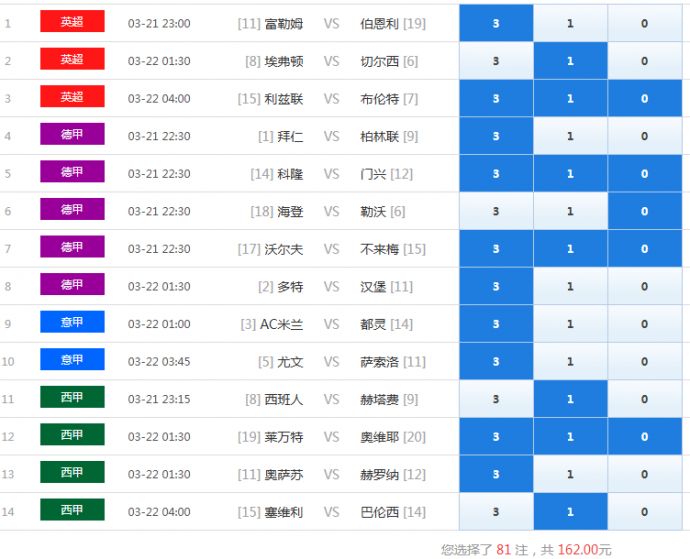Click the 西甲 tag for the 奥萨苏 match
The image size is (690, 559).
click(x=72, y=473)
